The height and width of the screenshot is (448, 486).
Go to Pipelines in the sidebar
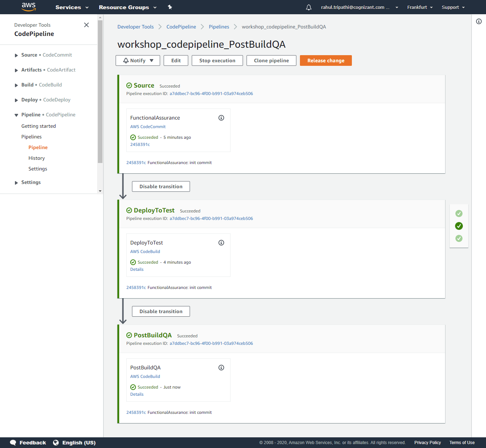(31, 137)
